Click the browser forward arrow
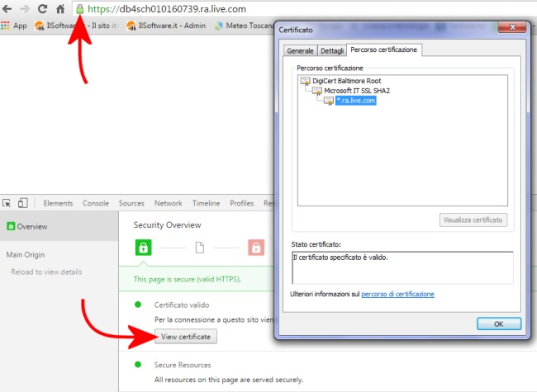 [x=25, y=9]
